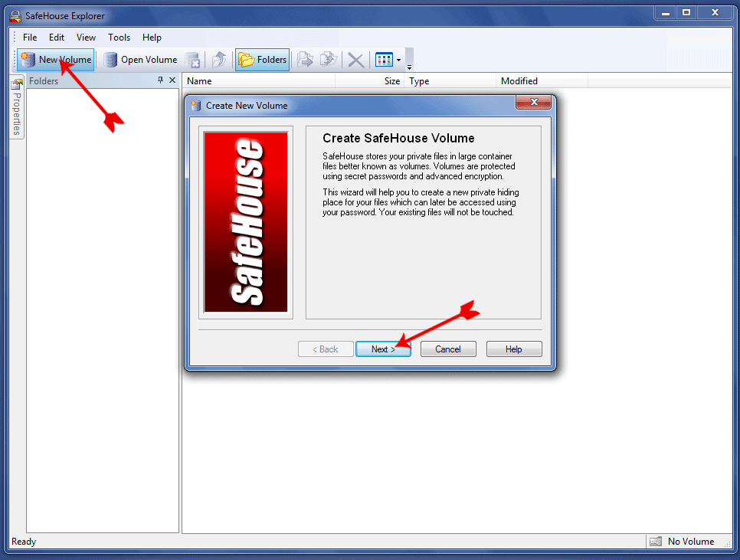The width and height of the screenshot is (740, 560).
Task: Sort by the Size column header
Action: click(371, 81)
